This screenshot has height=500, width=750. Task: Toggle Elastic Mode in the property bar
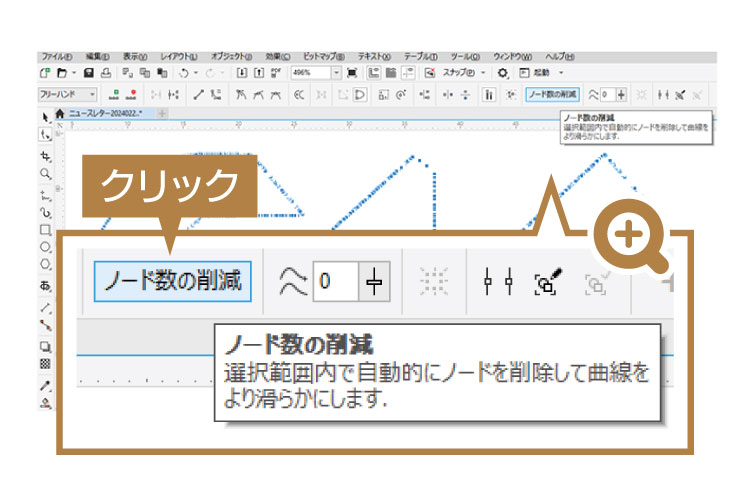coord(488,95)
